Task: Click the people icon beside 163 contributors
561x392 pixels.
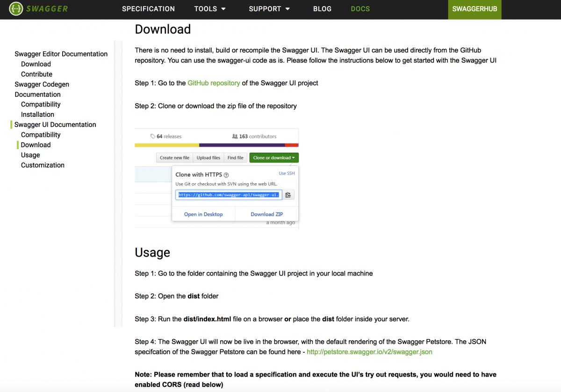Action: (235, 136)
